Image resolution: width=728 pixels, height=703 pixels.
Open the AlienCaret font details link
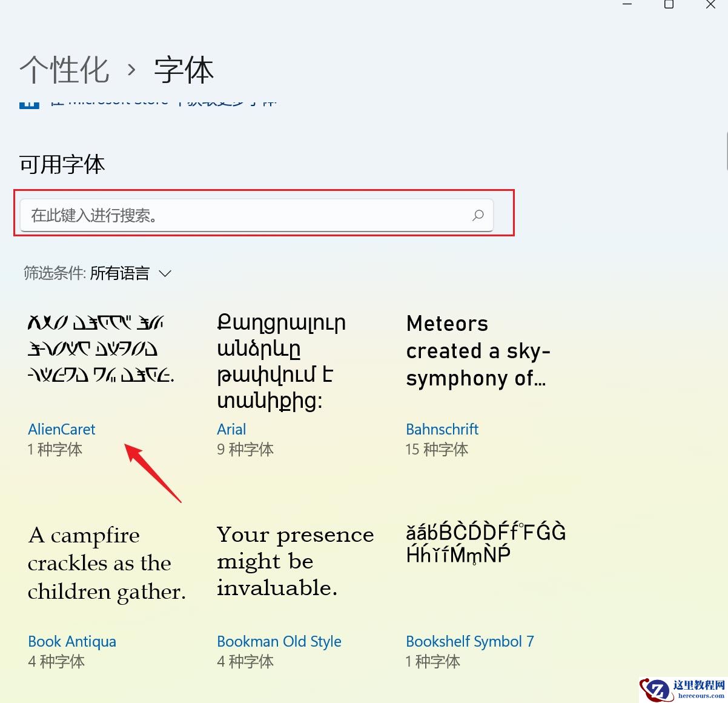(x=61, y=429)
